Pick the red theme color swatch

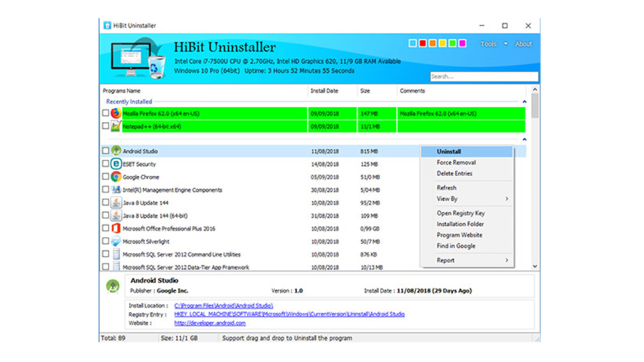[x=422, y=43]
